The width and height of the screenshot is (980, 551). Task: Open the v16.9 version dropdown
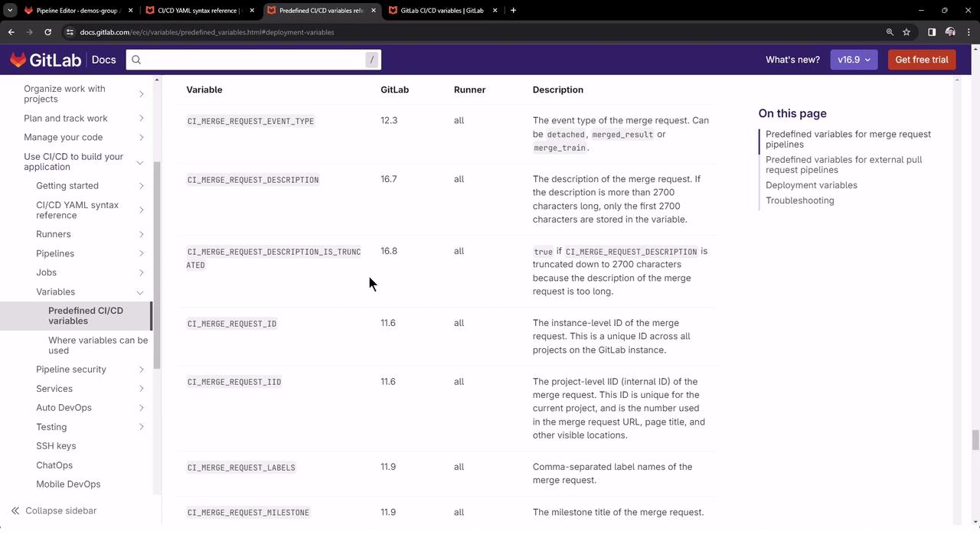pyautogui.click(x=853, y=60)
